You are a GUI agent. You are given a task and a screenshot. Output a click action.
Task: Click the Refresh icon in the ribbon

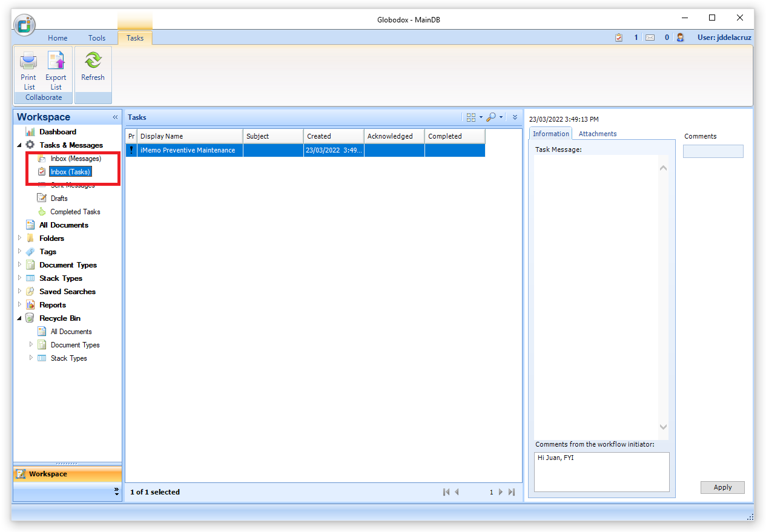[93, 61]
